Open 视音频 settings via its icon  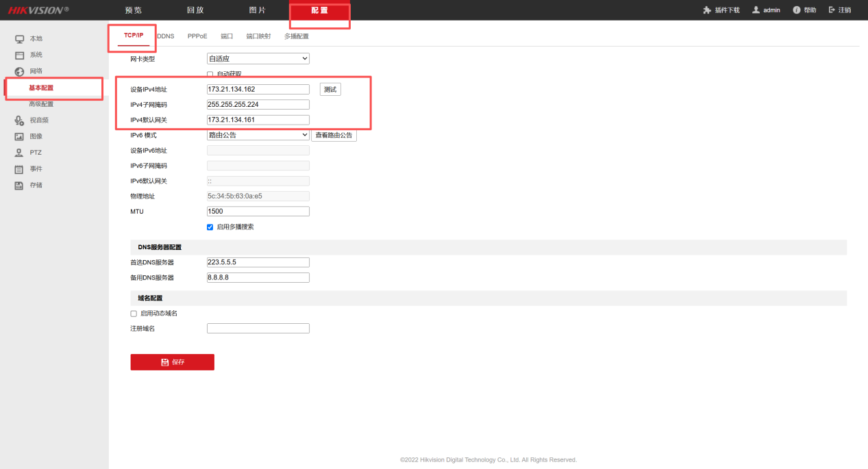20,121
